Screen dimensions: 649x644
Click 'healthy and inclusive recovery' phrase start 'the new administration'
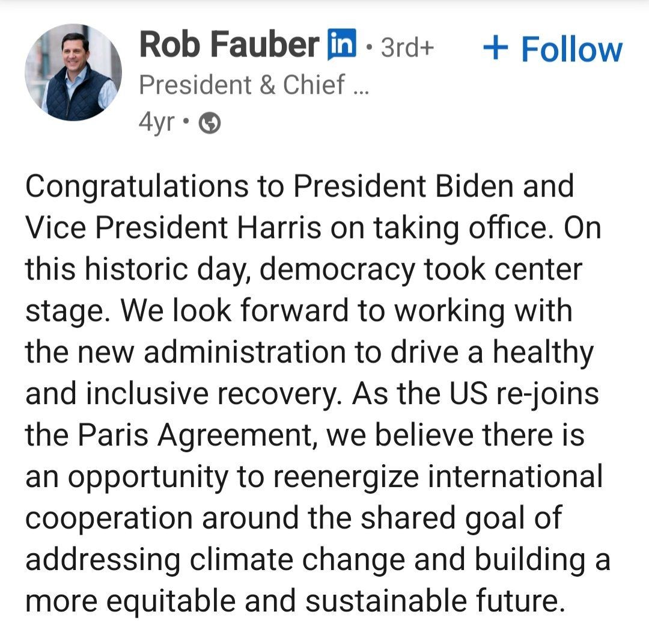tap(186, 352)
